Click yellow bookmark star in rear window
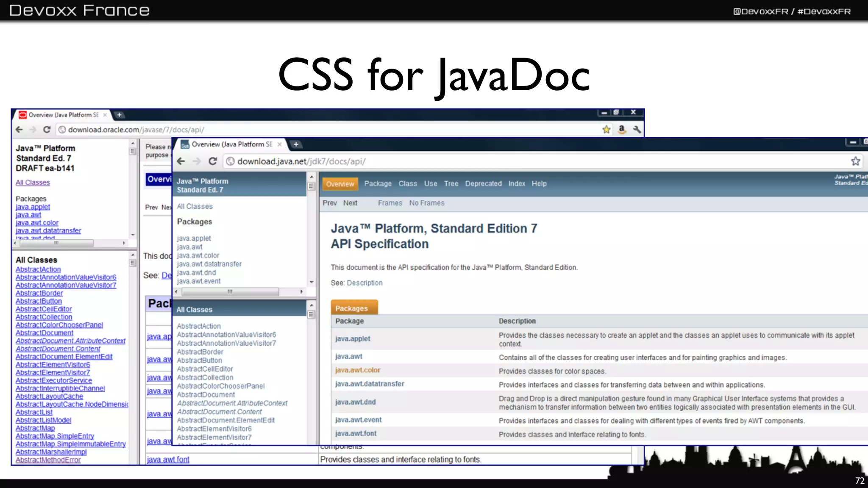Image resolution: width=868 pixels, height=488 pixels. tap(606, 130)
